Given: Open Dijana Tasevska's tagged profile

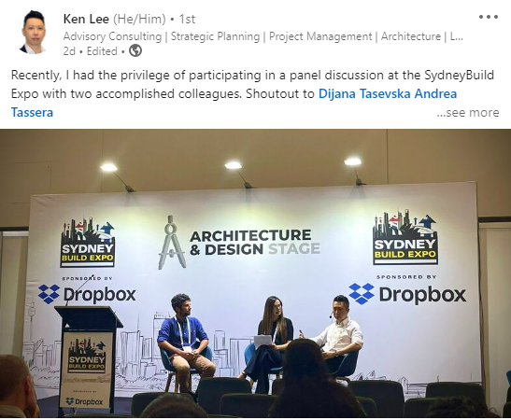Looking at the screenshot, I should coord(364,93).
